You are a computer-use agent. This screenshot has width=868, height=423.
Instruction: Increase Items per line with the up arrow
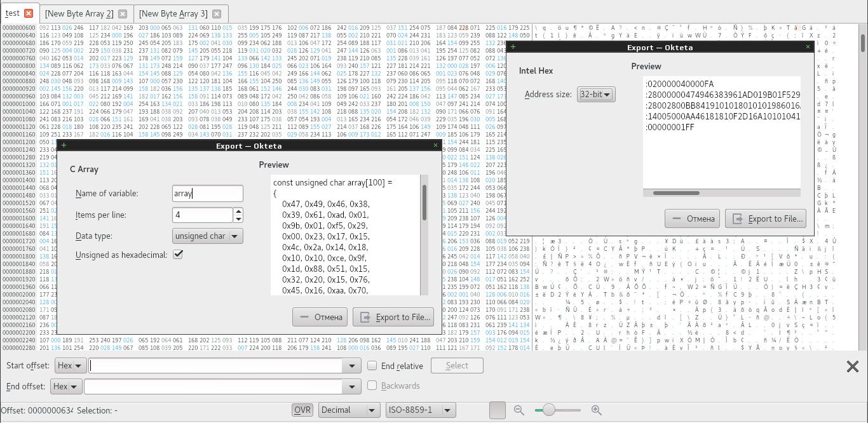[238, 211]
